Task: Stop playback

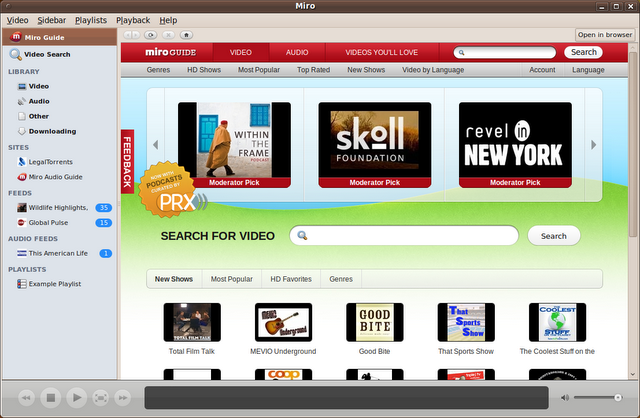Action: pos(51,398)
